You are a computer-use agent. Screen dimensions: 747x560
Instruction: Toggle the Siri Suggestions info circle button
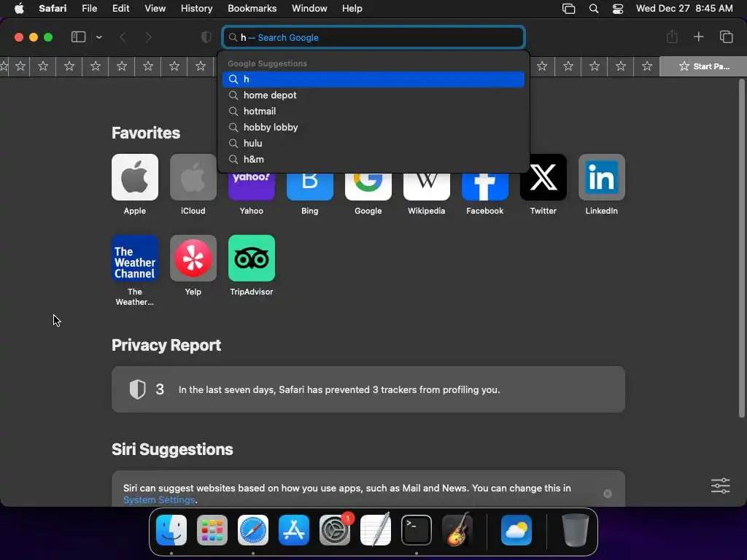tap(608, 494)
